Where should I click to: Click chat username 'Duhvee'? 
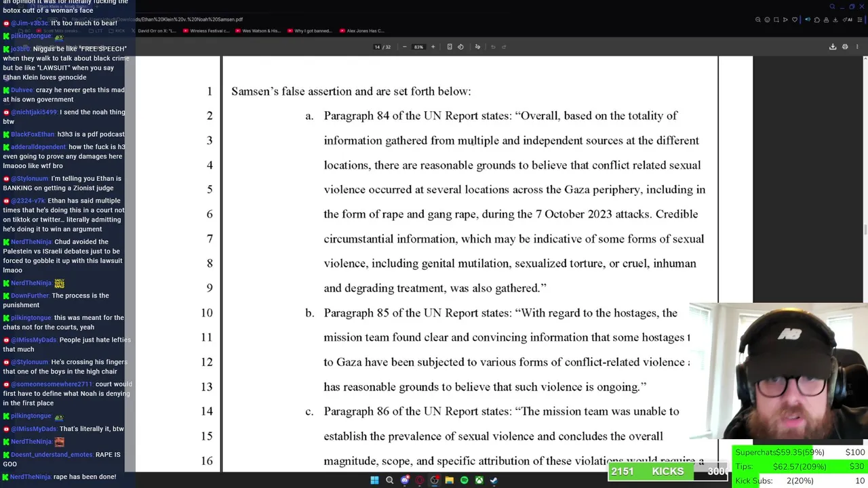(x=22, y=90)
